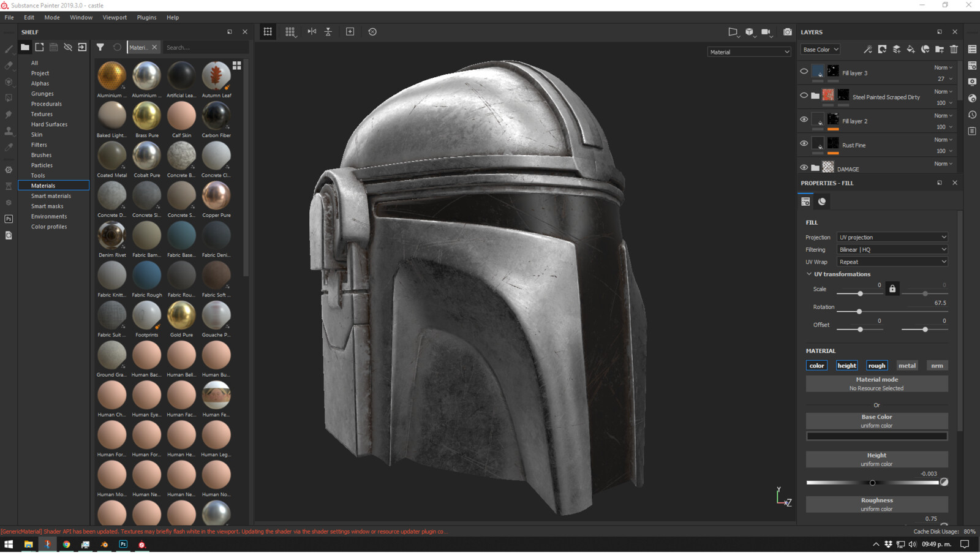980x555 pixels.
Task: Open the viewport Material mode dropdown
Action: point(749,52)
